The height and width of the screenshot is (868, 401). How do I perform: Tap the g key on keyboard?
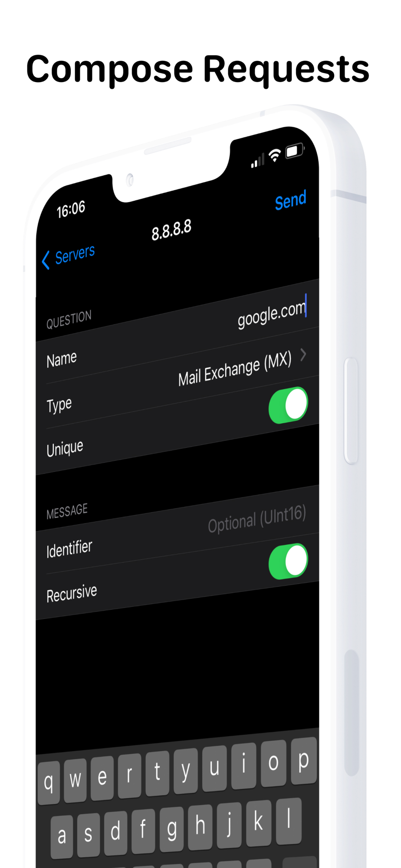(x=172, y=829)
